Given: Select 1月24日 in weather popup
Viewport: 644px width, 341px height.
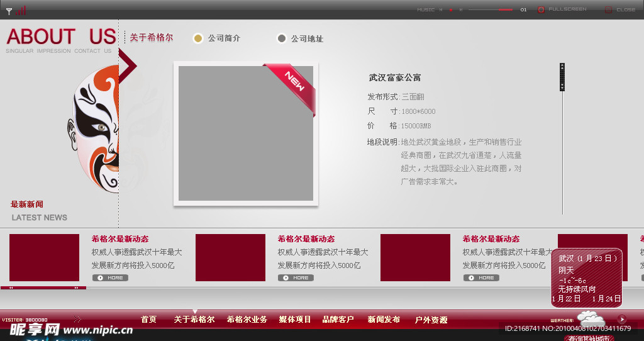Looking at the screenshot, I should point(606,299).
